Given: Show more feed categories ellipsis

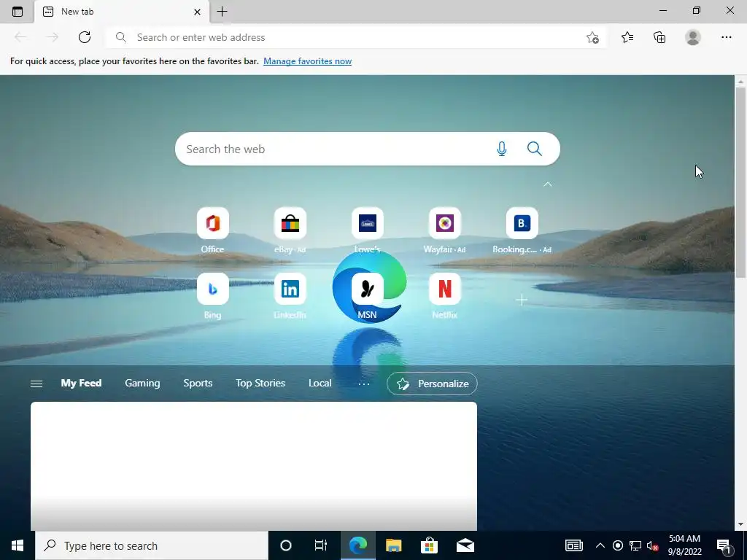Looking at the screenshot, I should click(x=364, y=384).
